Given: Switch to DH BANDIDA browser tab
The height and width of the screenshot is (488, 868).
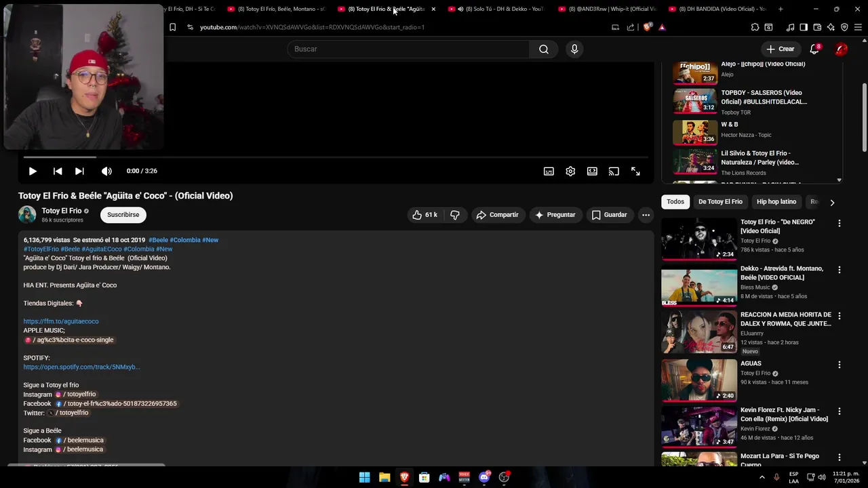Looking at the screenshot, I should click(x=717, y=9).
